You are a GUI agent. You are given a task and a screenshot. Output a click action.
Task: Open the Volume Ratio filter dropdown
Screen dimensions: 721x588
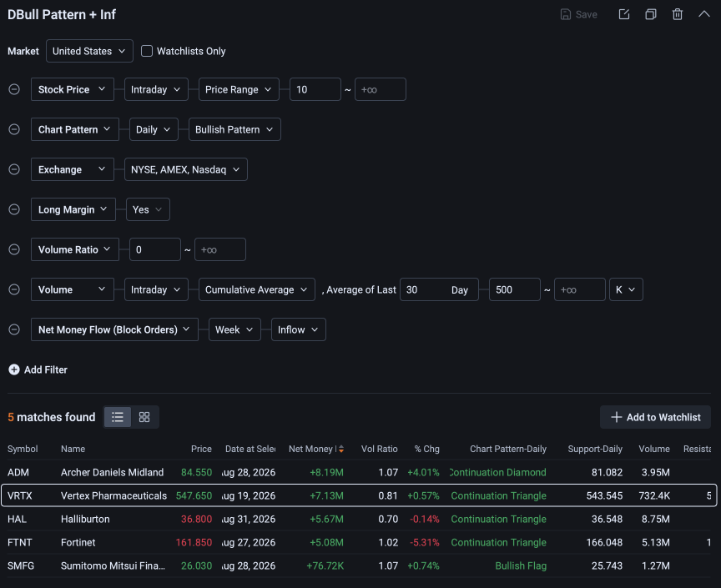74,249
